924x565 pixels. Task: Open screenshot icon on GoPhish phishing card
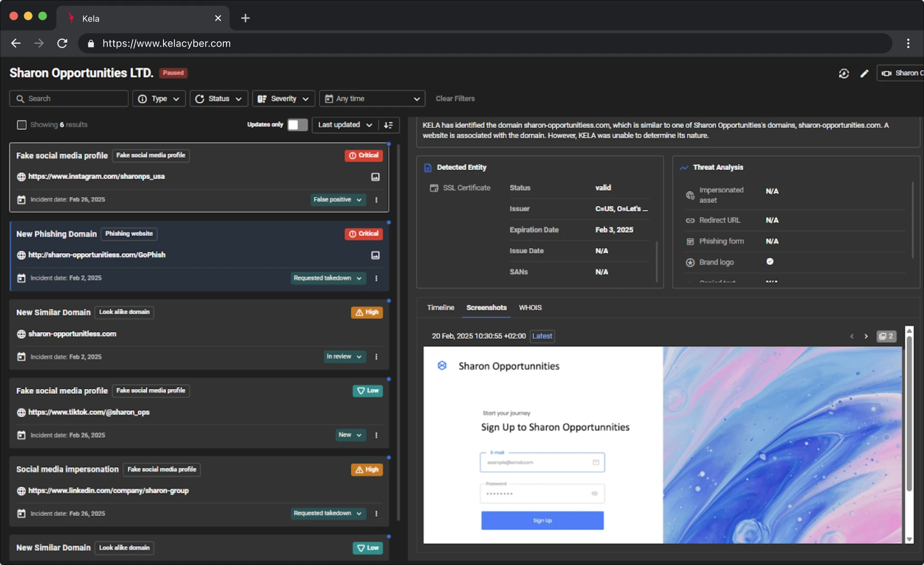(x=375, y=255)
